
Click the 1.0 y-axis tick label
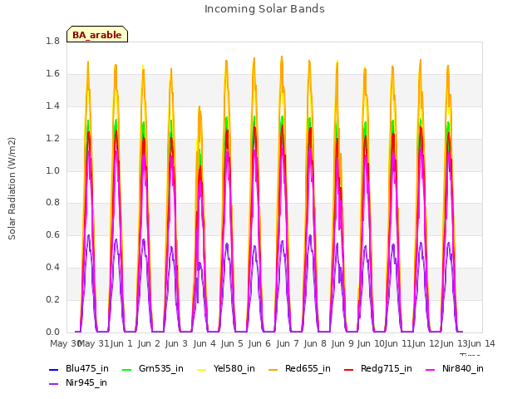click(x=52, y=170)
